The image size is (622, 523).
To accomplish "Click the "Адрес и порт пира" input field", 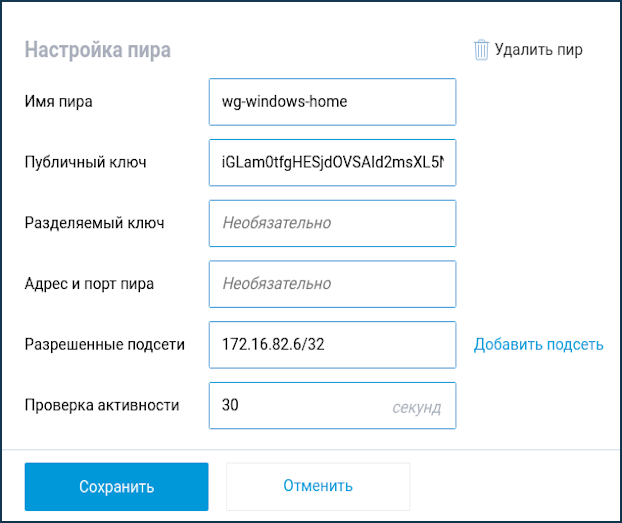I will click(x=332, y=284).
